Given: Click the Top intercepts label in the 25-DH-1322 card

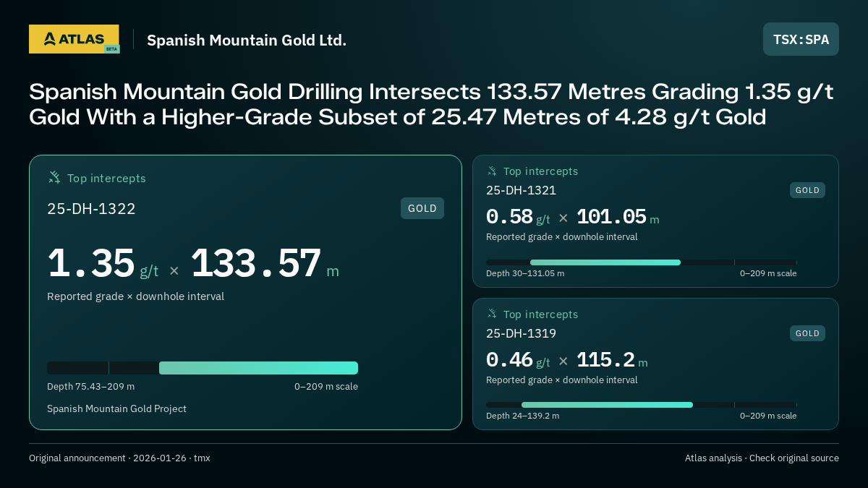Looking at the screenshot, I should click(106, 178).
